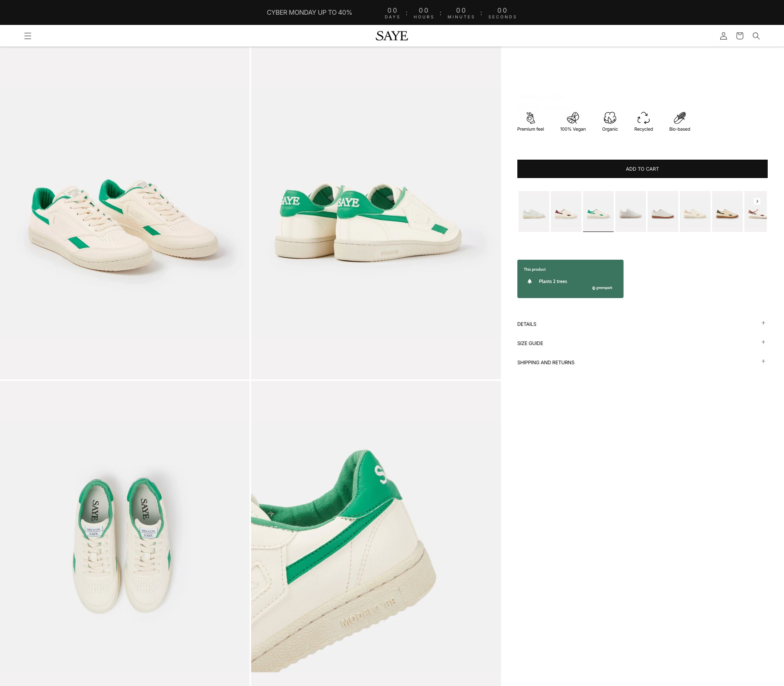This screenshot has height=686, width=784.
Task: Open the shopping cart icon
Action: tap(739, 36)
